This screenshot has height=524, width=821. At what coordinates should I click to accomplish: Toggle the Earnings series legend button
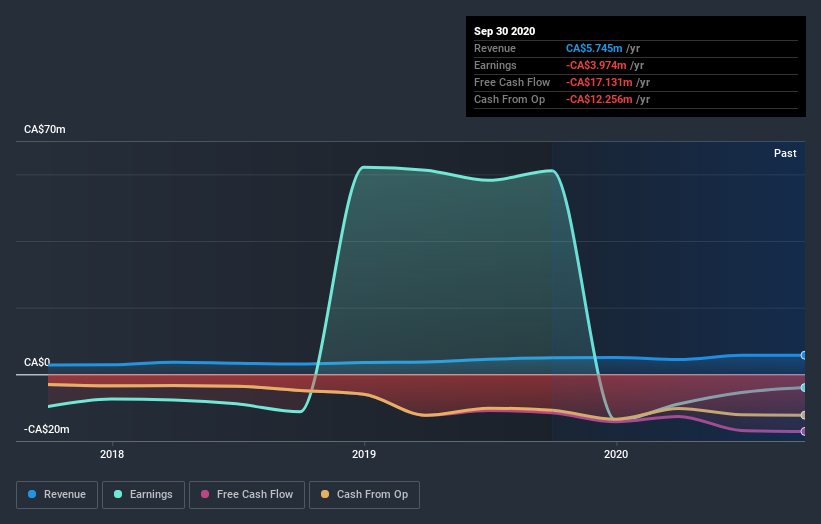click(143, 495)
